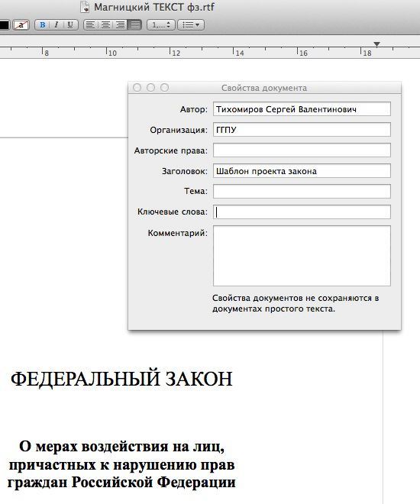This screenshot has width=420, height=504.
Task: Align text left
Action: coord(91,24)
